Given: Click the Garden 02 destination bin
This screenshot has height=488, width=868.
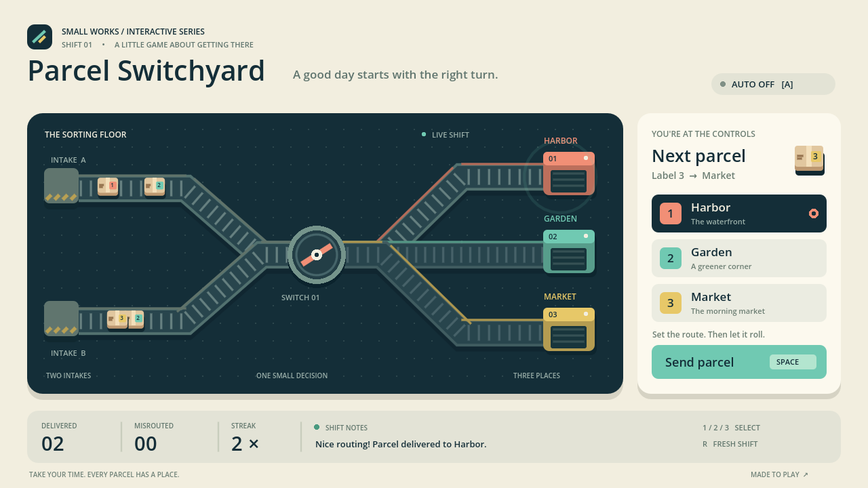Looking at the screenshot, I should tap(569, 251).
